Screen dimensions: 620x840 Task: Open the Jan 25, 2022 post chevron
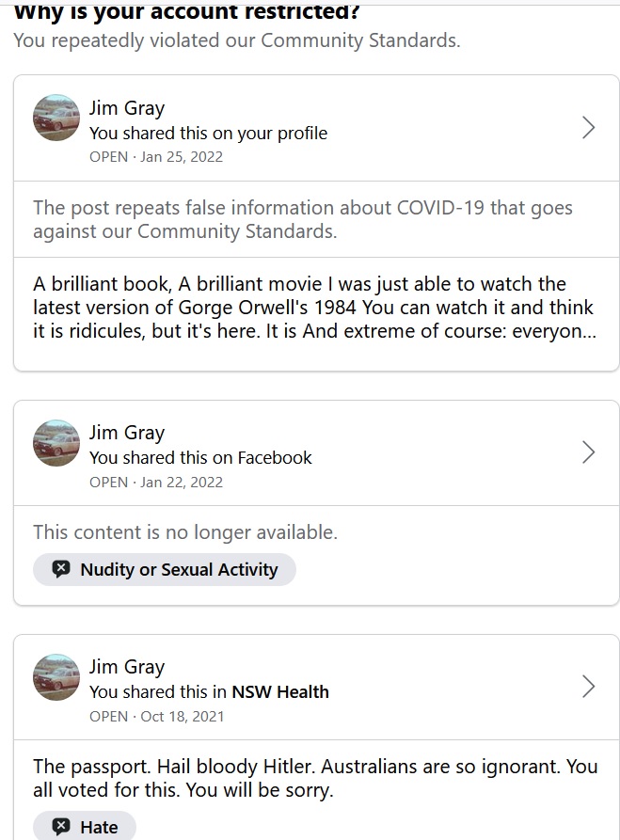coord(588,128)
